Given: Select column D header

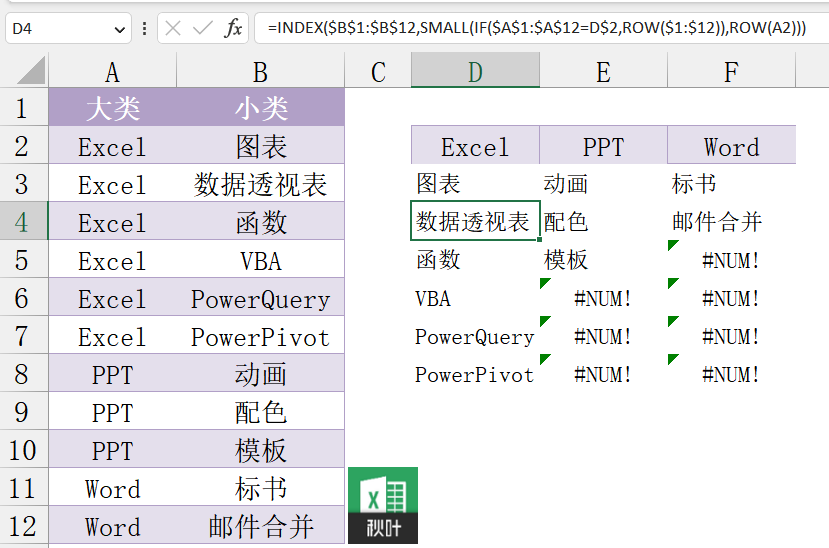Looking at the screenshot, I should [x=475, y=71].
